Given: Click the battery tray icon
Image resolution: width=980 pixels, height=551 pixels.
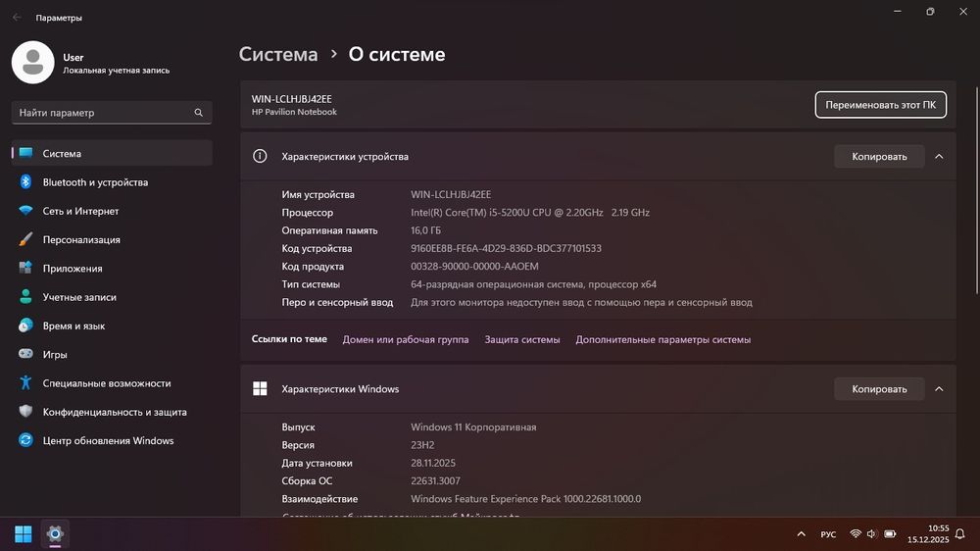Looking at the screenshot, I should click(x=890, y=534).
